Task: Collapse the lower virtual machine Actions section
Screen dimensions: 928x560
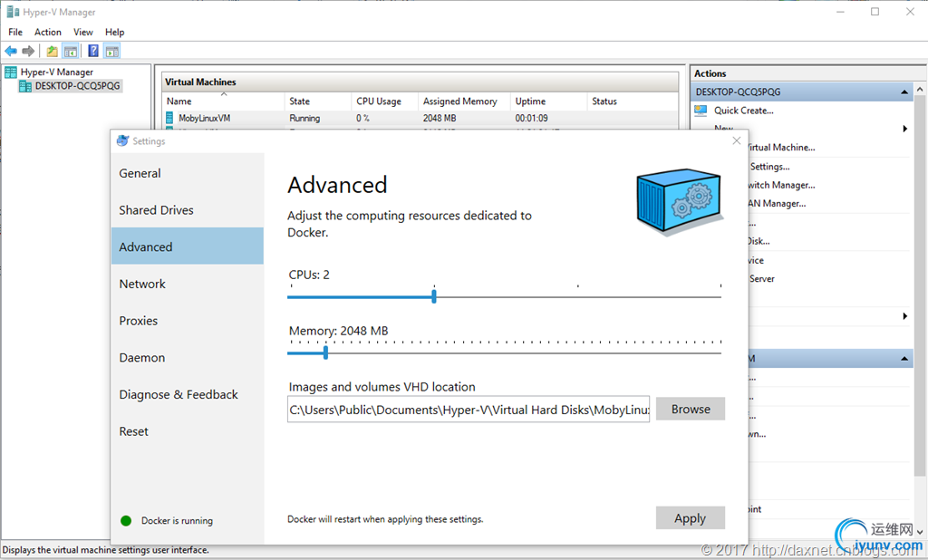Action: tap(904, 358)
